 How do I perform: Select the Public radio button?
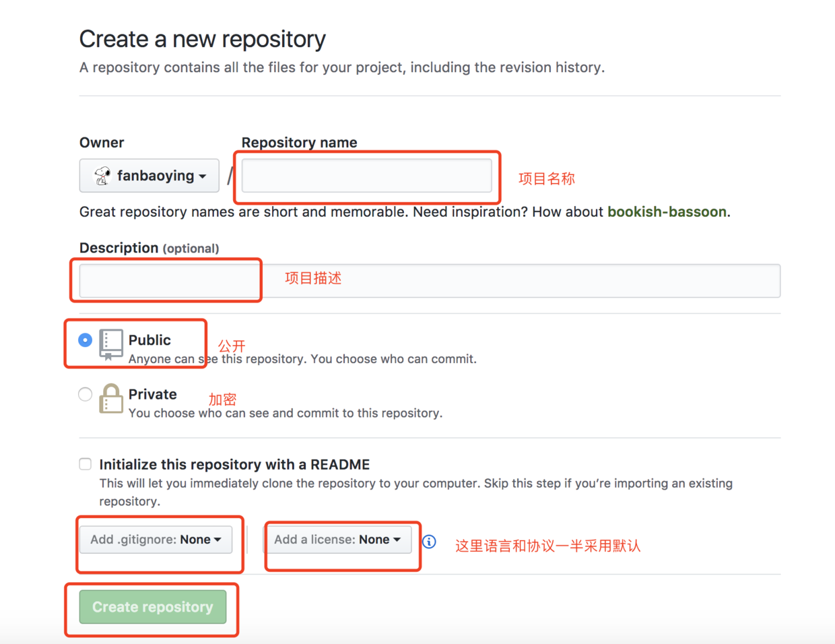[x=85, y=340]
